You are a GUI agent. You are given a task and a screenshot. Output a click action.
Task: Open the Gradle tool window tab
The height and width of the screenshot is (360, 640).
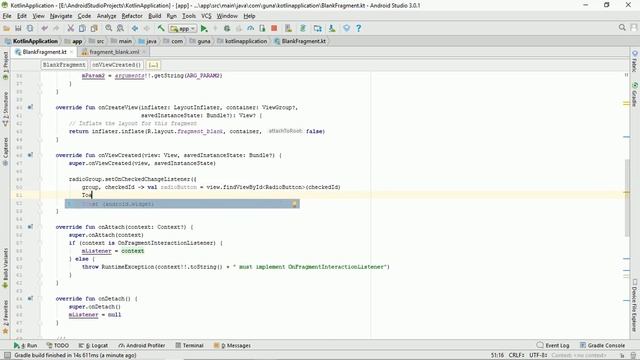pos(635,94)
